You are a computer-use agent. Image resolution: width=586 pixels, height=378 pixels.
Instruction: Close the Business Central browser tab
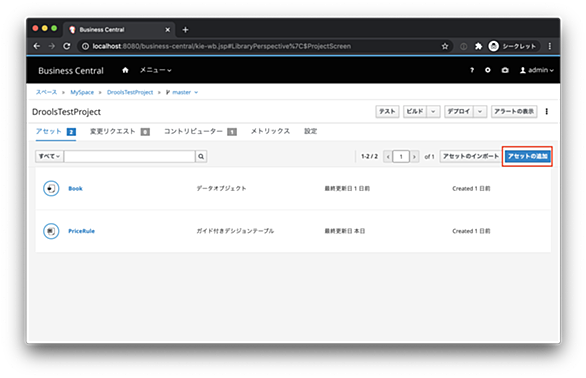point(168,30)
